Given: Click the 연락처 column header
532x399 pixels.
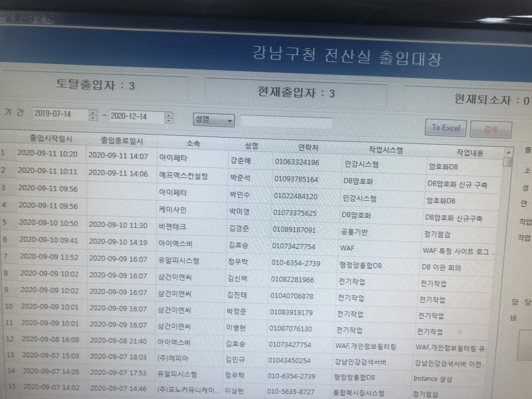Looking at the screenshot, I should pyautogui.click(x=308, y=147).
